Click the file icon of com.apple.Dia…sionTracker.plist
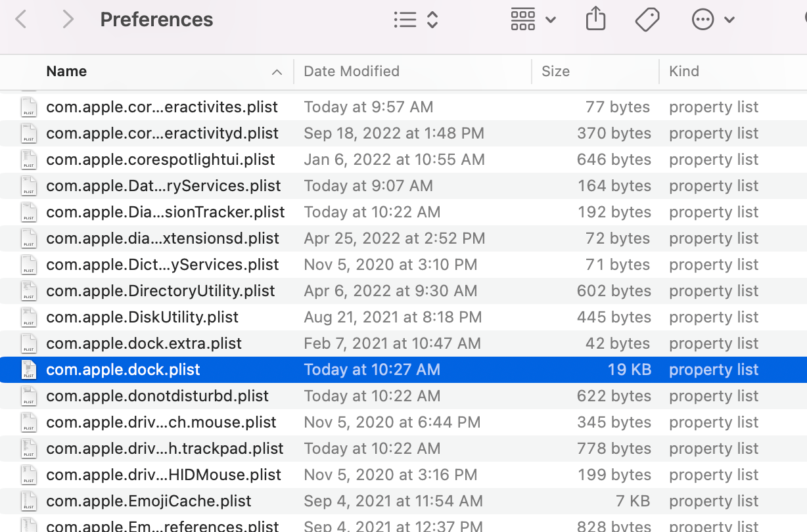807x532 pixels. click(28, 212)
